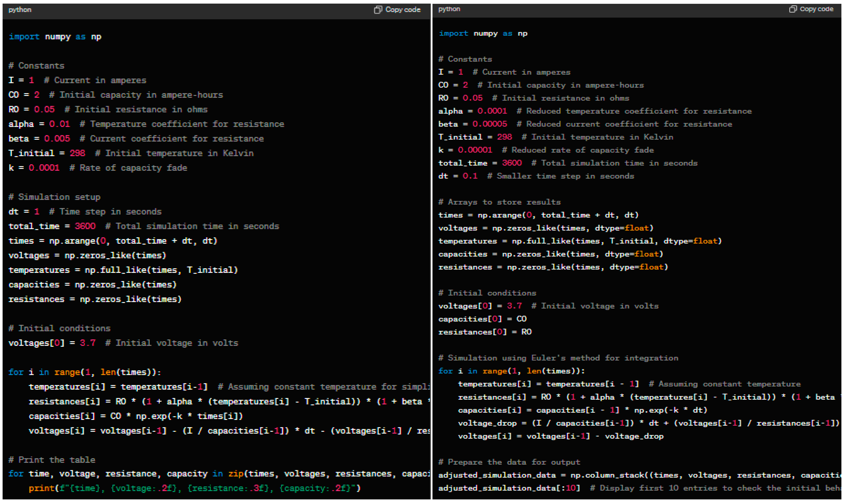The image size is (847, 504).
Task: Click the print f-string line in left block
Action: (194, 488)
